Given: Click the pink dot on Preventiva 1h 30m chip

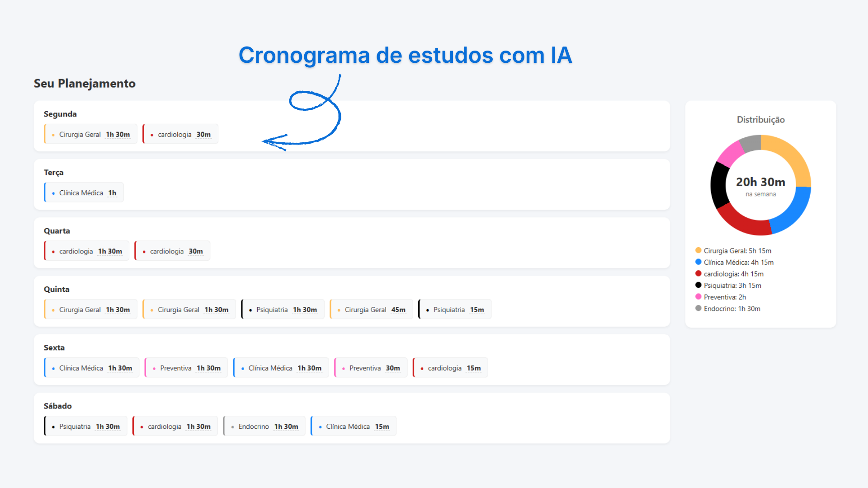Looking at the screenshot, I should (154, 368).
